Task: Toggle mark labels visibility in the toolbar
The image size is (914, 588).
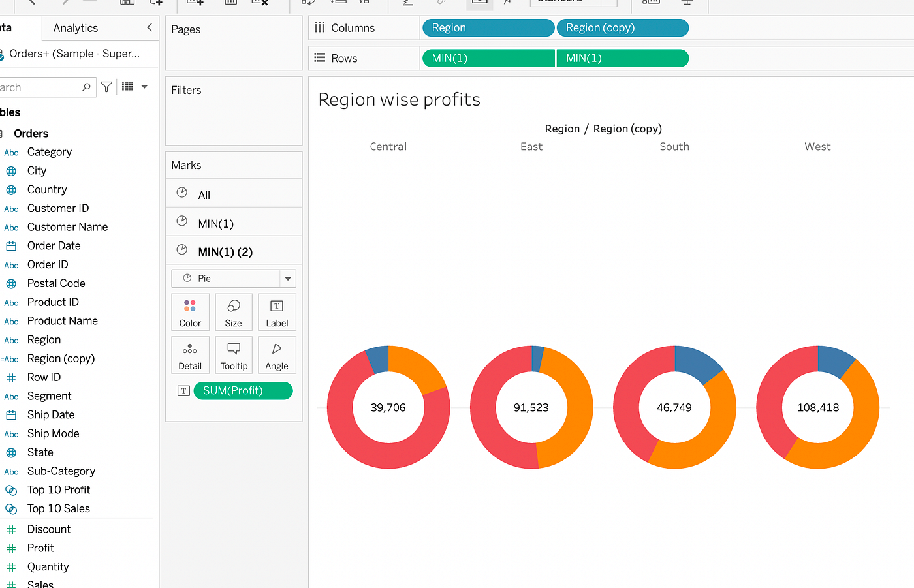Action: (x=479, y=3)
